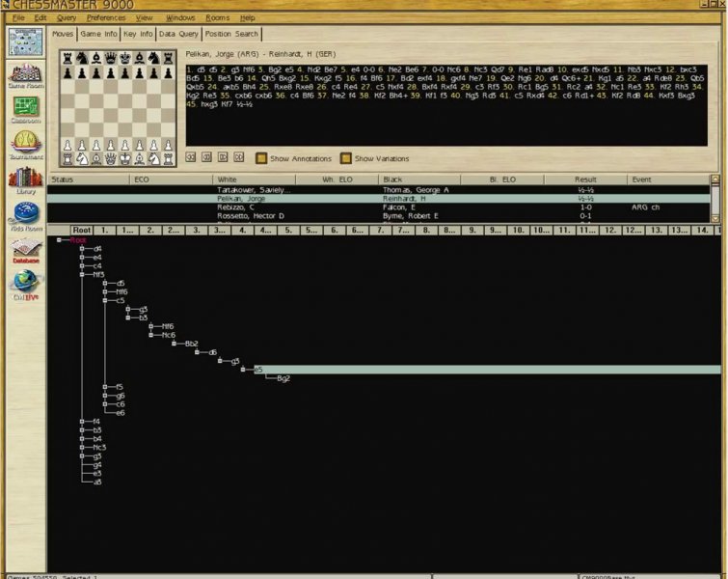Viewport: 728px width, 579px height.
Task: Open the Query menu
Action: pyautogui.click(x=67, y=17)
